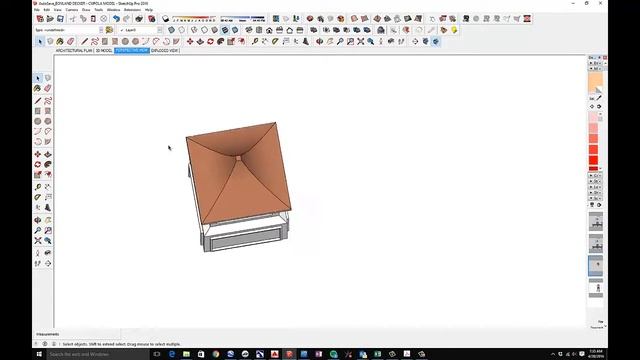Enable Wireframe face style

click(x=194, y=30)
